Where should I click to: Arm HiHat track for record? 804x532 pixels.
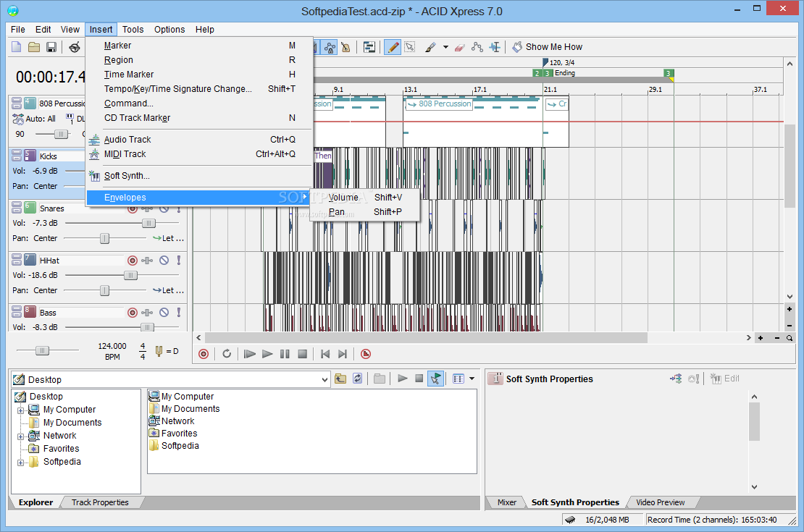pos(133,261)
